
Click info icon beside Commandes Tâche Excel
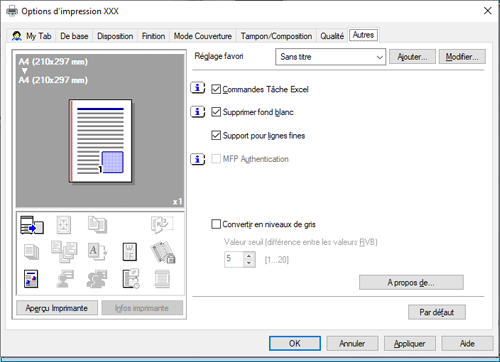[198, 88]
